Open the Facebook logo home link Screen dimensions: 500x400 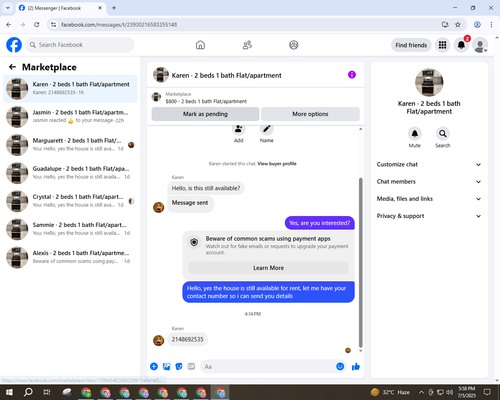pyautogui.click(x=14, y=45)
